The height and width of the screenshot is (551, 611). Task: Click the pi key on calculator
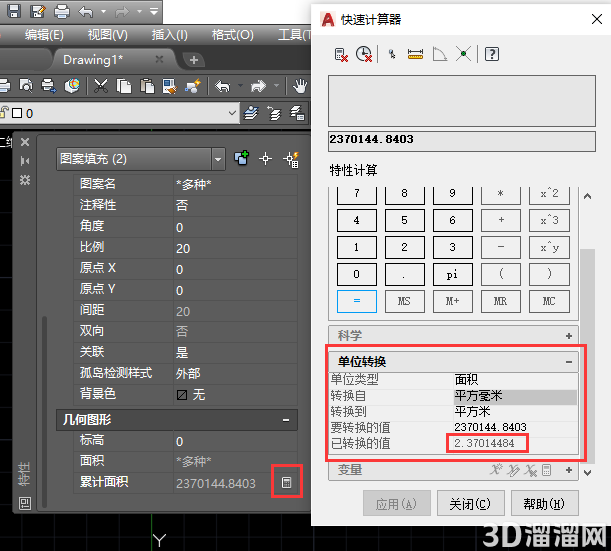pos(452,274)
